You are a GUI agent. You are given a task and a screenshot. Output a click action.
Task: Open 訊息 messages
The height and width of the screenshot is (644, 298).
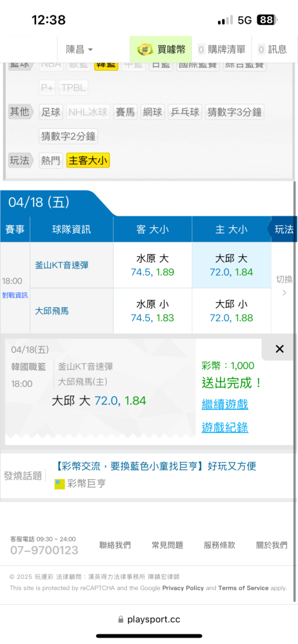tap(272, 50)
